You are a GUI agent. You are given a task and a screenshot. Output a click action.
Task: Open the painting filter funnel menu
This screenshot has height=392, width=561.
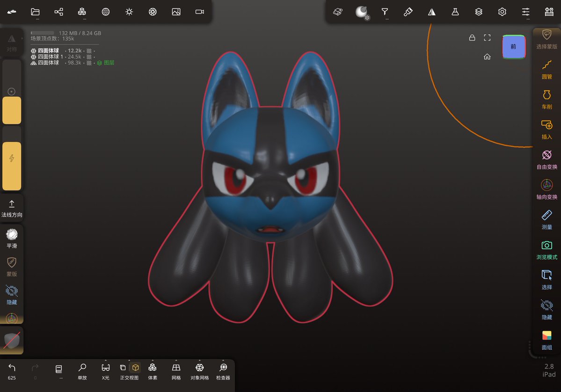(385, 12)
